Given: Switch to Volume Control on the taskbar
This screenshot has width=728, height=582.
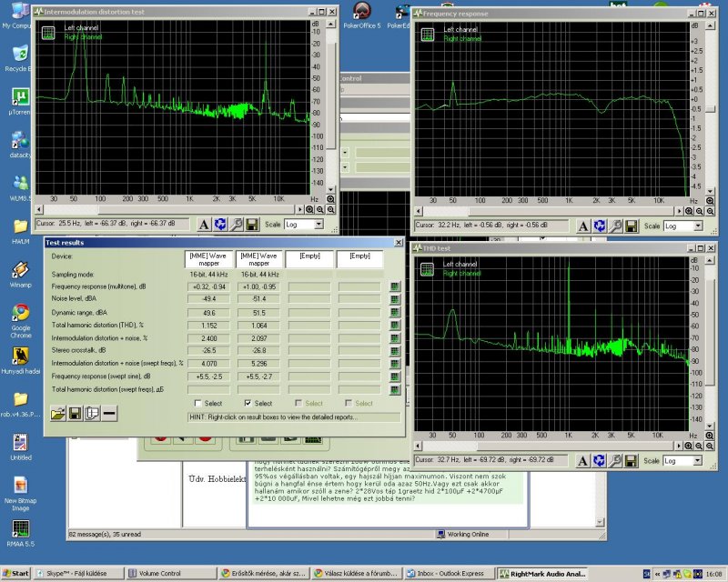Looking at the screenshot, I should click(x=171, y=574).
